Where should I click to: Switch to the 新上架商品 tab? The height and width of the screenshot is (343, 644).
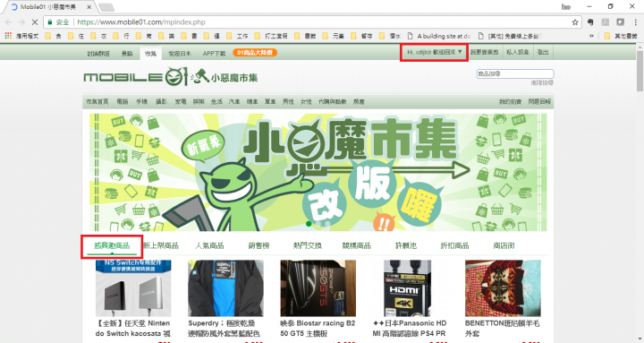pyautogui.click(x=161, y=245)
